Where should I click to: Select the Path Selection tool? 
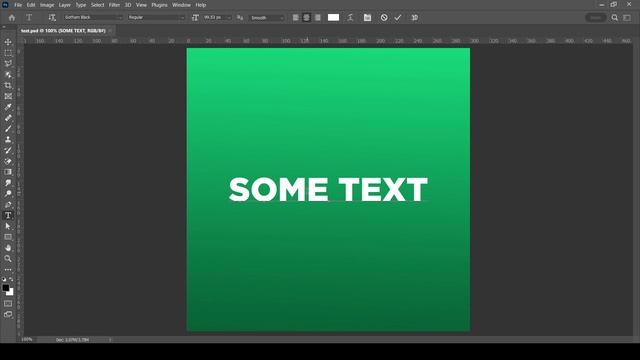click(x=8, y=226)
